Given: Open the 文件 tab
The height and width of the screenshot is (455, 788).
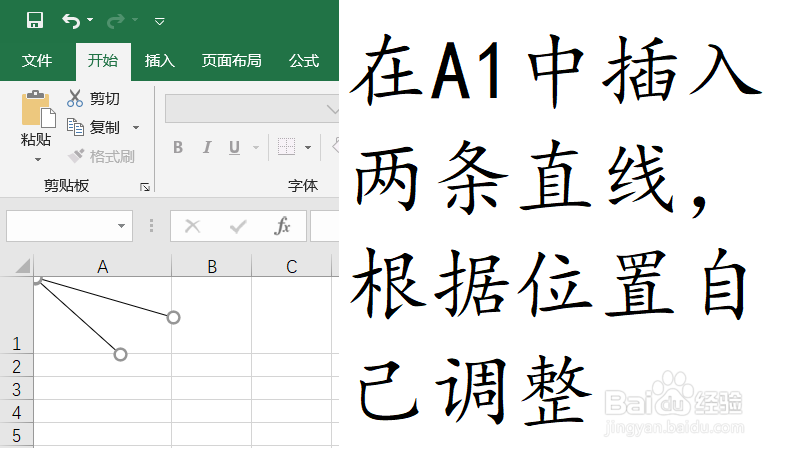Looking at the screenshot, I should (x=37, y=61).
